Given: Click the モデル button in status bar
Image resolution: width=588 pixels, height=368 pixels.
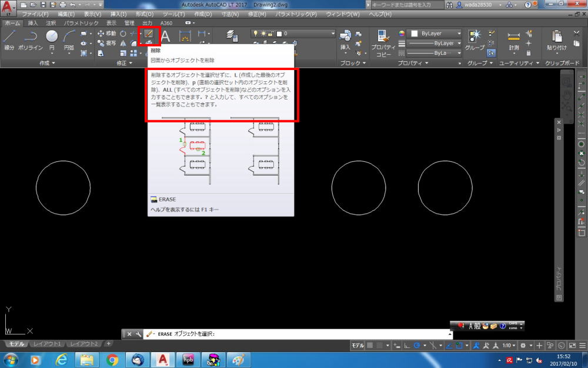Looking at the screenshot, I should pyautogui.click(x=357, y=346).
